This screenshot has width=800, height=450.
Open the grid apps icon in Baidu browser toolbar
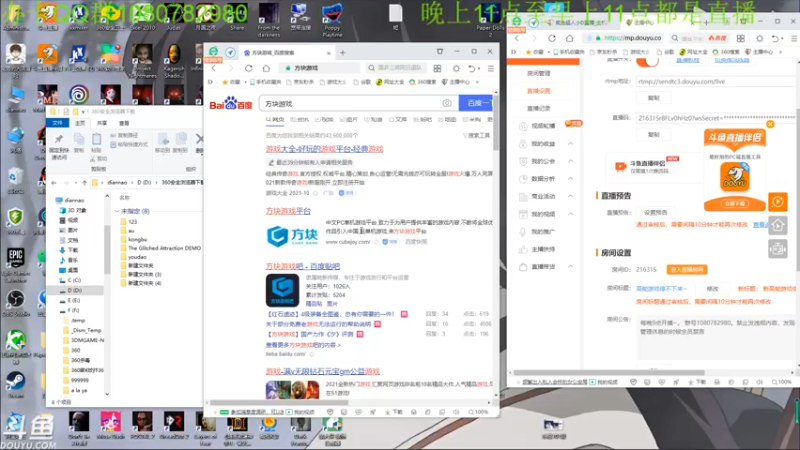(x=437, y=68)
